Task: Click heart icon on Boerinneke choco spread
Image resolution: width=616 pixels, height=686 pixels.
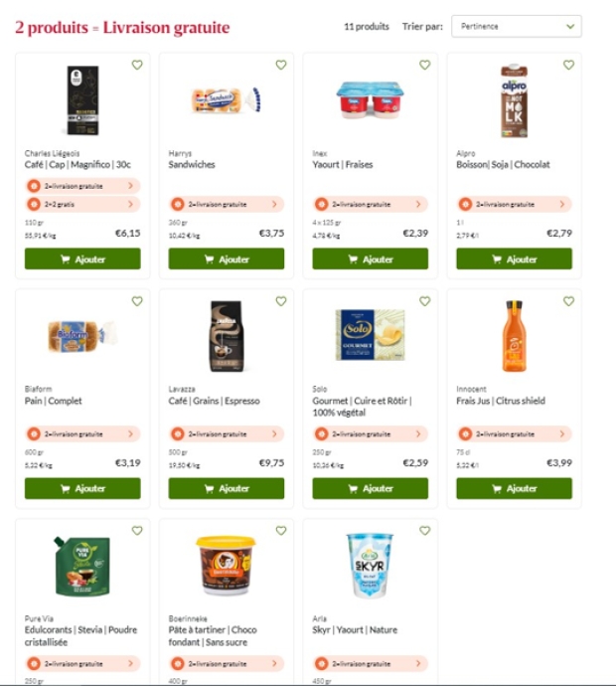Action: tap(281, 530)
